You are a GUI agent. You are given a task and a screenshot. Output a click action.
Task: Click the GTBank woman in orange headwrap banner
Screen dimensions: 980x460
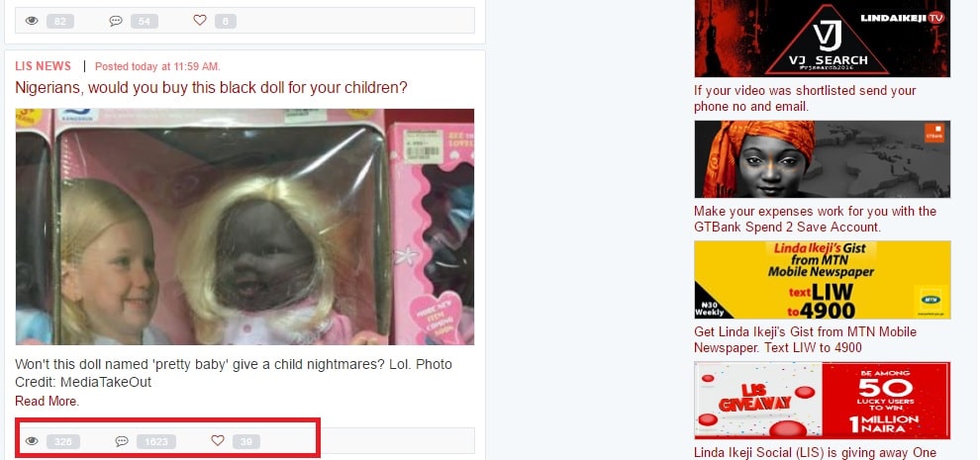pos(822,158)
